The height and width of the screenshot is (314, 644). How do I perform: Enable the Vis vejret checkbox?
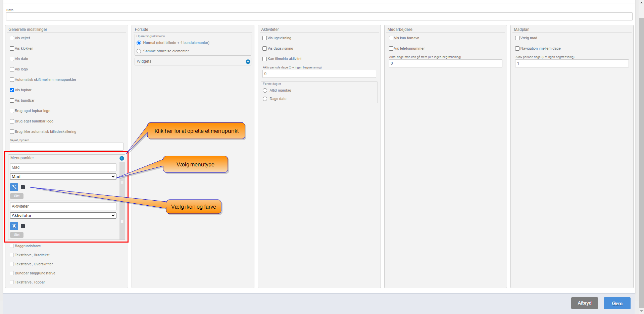coord(12,38)
